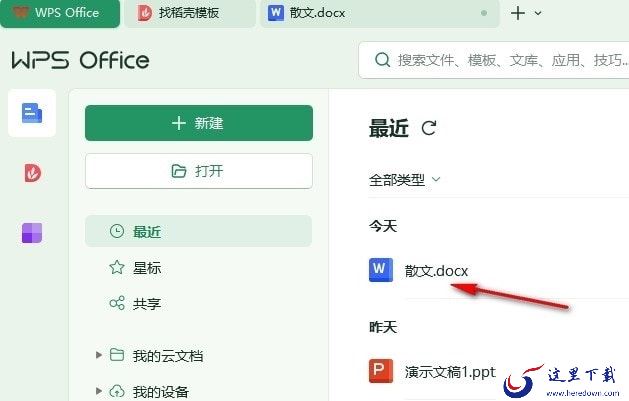Viewport: 629px width, 401px height.
Task: Open the red Docer template sidebar icon
Action: pos(32,173)
